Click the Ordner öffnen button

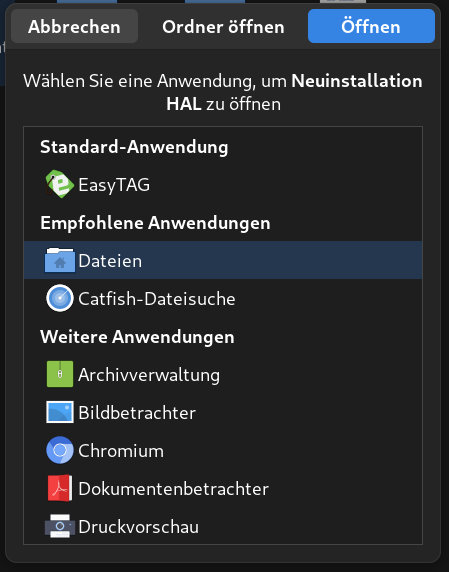[x=223, y=26]
